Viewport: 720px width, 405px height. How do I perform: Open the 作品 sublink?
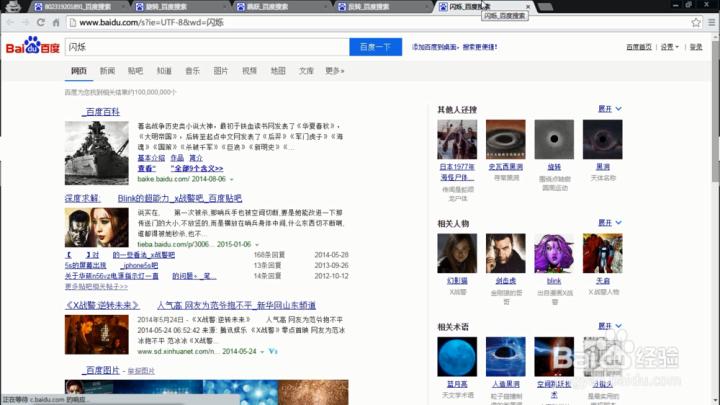(x=177, y=158)
